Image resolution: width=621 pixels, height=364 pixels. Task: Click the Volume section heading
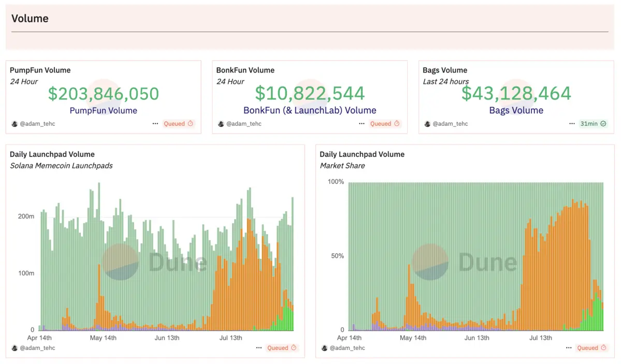[x=30, y=19]
